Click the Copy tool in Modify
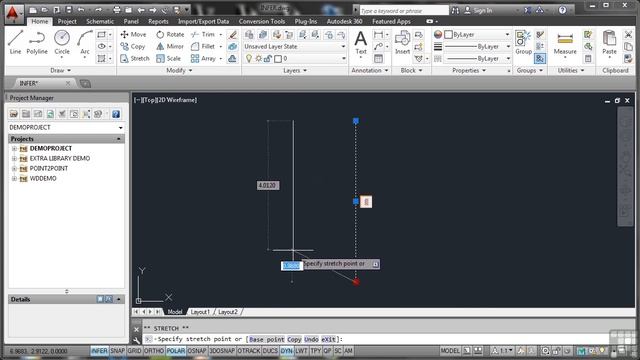640x360 pixels. 133,47
